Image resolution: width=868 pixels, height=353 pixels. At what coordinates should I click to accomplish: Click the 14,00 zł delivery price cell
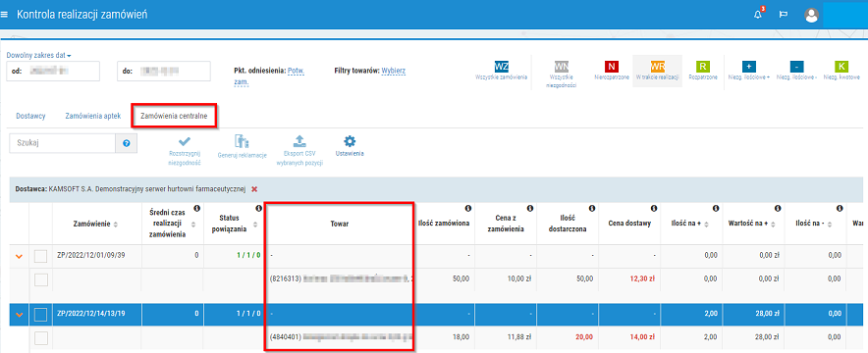(x=642, y=337)
